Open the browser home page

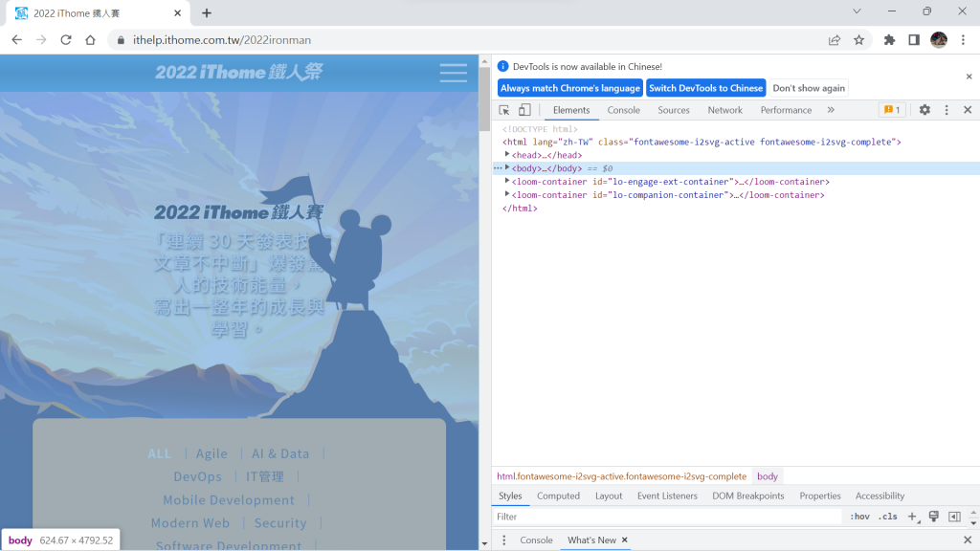(91, 40)
